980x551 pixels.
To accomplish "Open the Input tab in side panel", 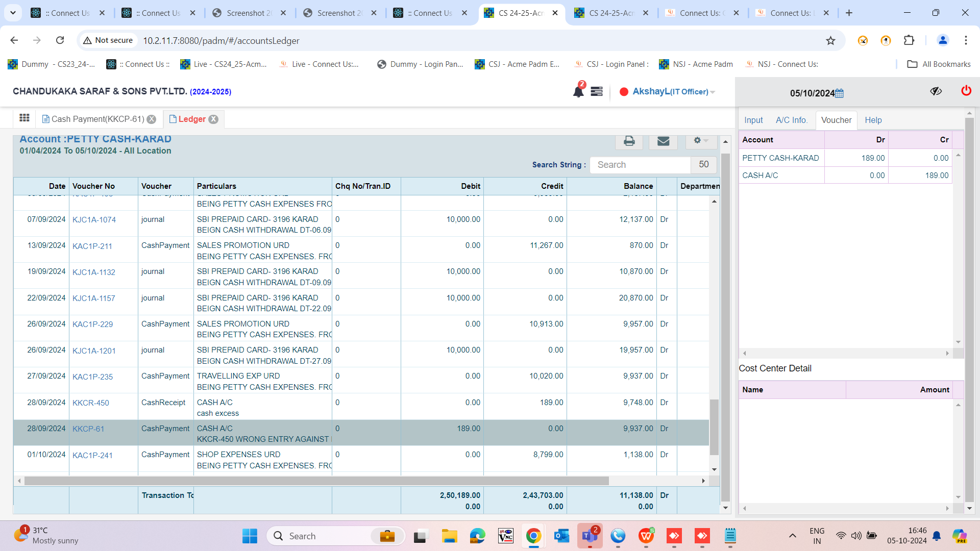I will [753, 120].
